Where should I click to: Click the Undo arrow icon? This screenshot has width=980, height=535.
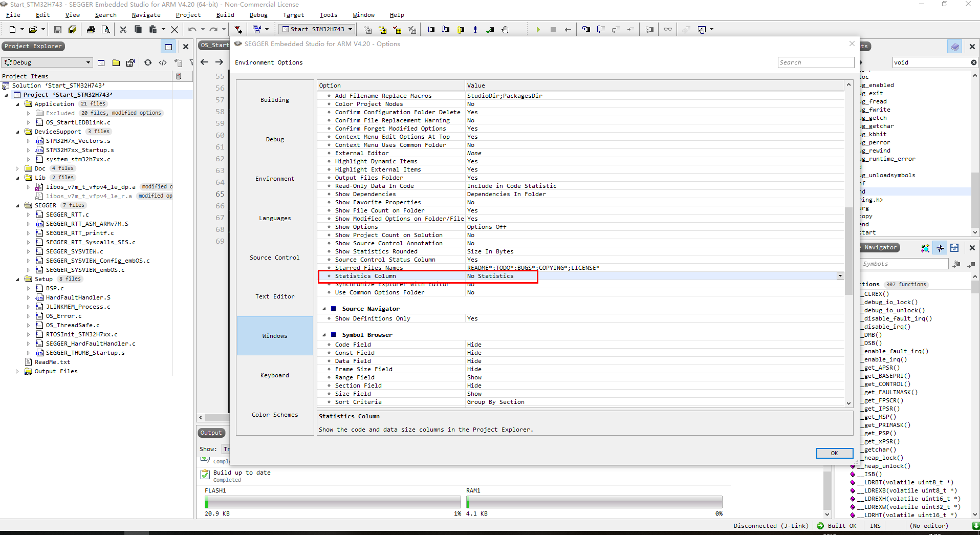[x=192, y=30]
